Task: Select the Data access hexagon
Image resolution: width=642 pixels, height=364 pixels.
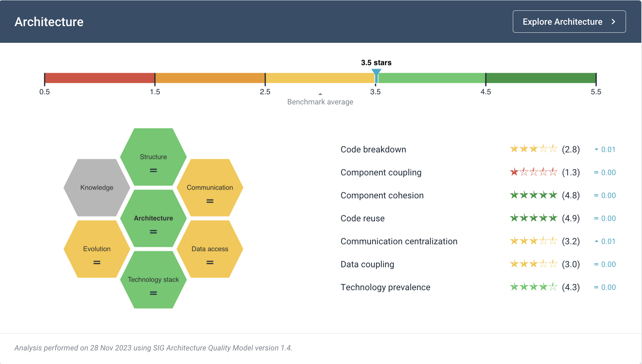Action: 210,249
